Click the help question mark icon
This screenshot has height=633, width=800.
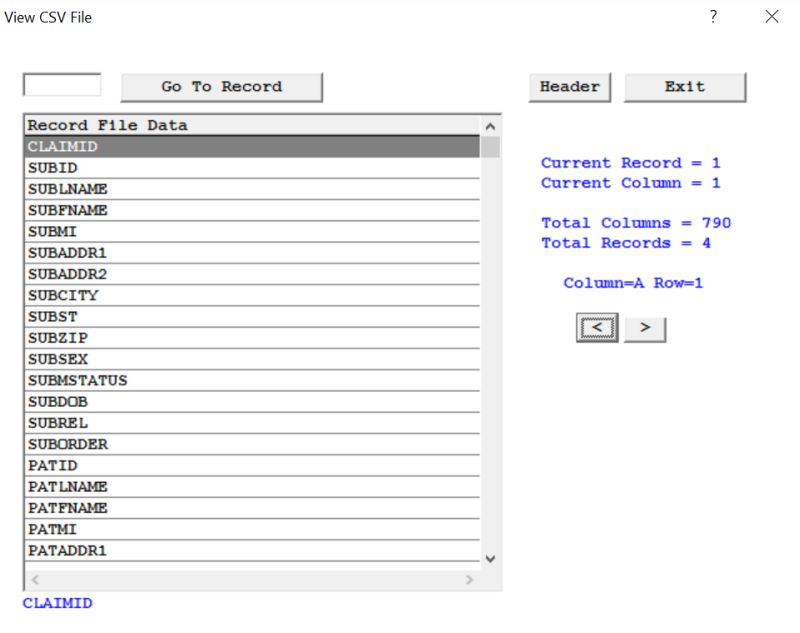coord(713,17)
